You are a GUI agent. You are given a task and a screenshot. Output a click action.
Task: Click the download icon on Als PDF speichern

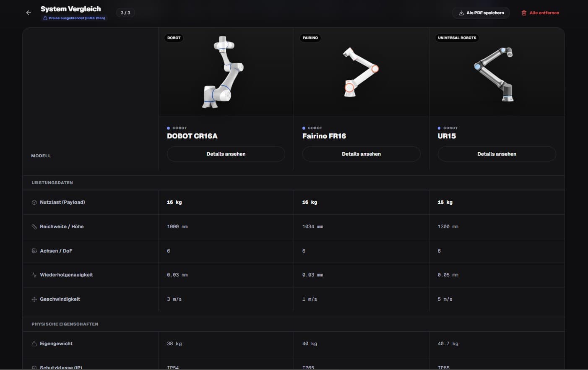pos(461,13)
